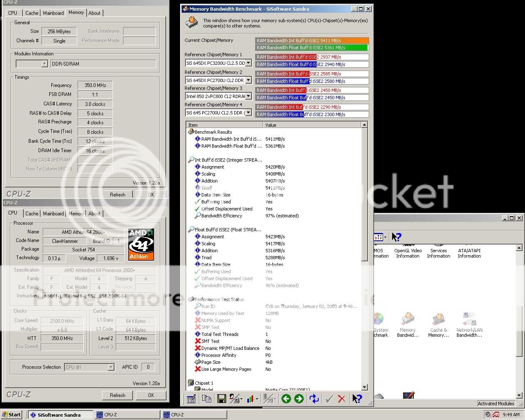Open the Options table-with-pencil toolbar icon
This screenshot has height=420, width=525.
(x=191, y=399)
